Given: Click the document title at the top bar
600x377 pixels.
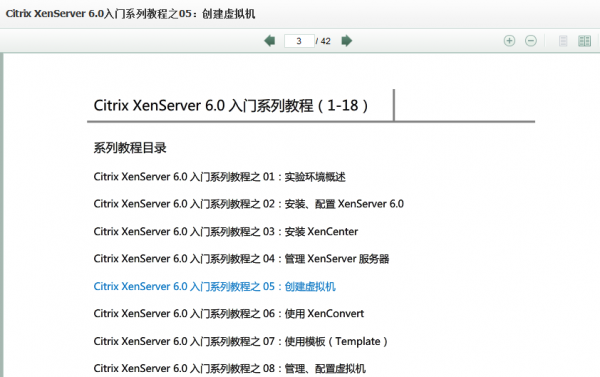Looking at the screenshot, I should click(x=130, y=14).
